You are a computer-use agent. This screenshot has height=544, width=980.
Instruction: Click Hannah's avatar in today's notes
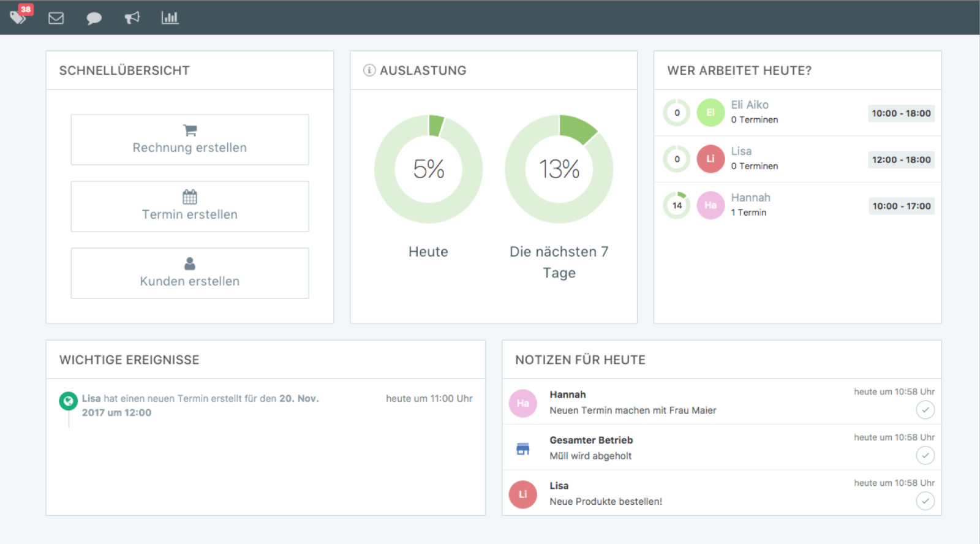click(522, 403)
